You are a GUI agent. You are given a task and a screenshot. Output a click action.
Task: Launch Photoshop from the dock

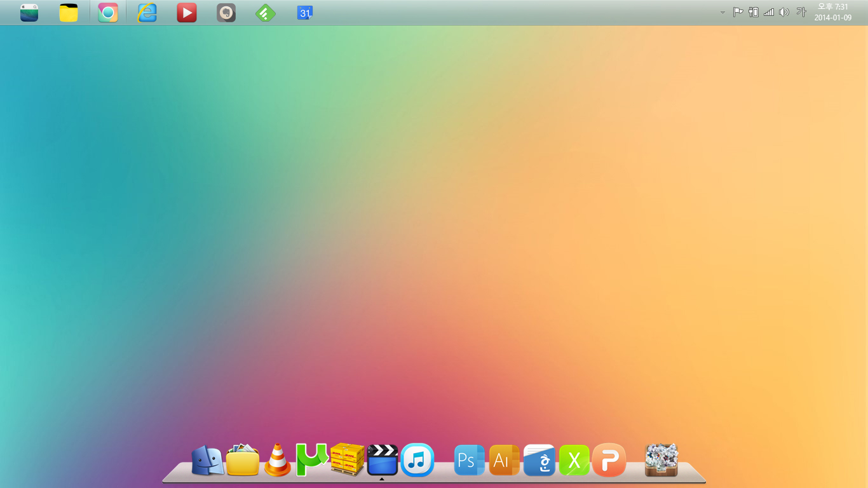pos(470,460)
